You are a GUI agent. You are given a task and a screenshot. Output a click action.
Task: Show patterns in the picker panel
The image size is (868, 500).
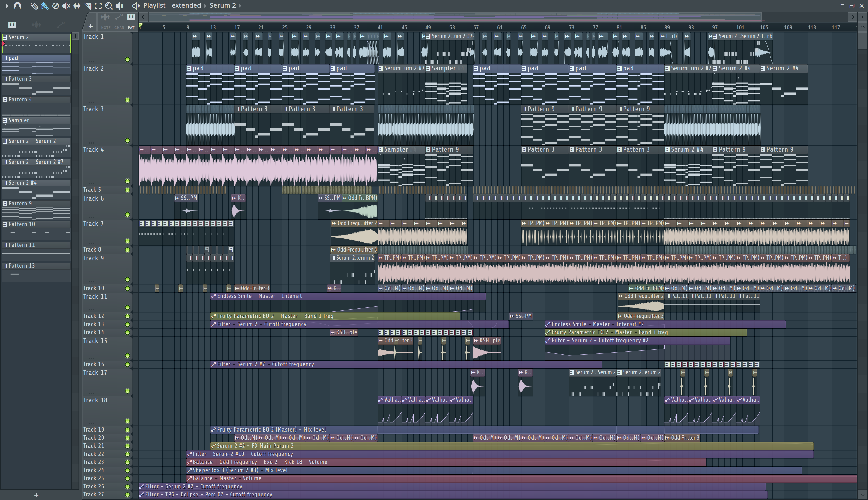[x=12, y=24]
